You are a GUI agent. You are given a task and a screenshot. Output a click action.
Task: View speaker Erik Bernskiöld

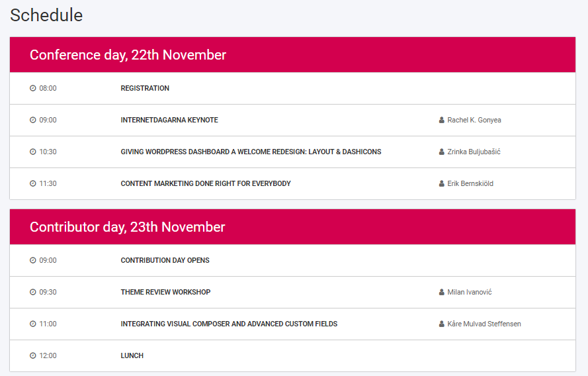[x=470, y=183]
